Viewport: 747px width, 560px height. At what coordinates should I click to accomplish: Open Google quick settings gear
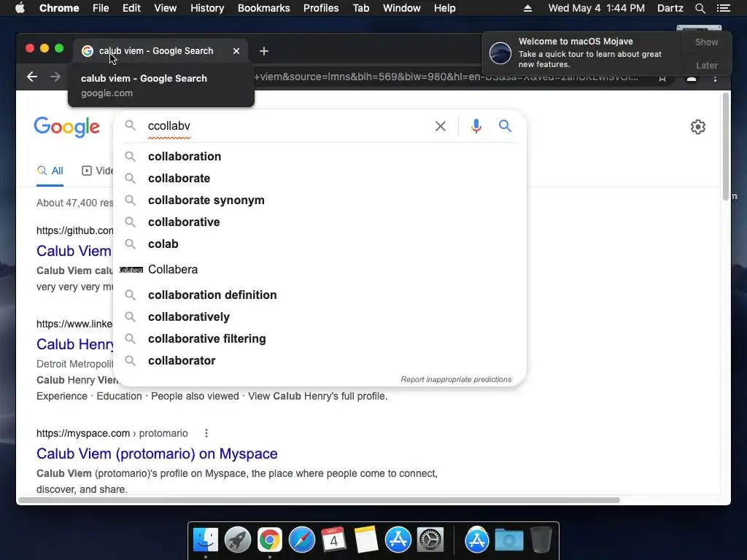coord(698,127)
